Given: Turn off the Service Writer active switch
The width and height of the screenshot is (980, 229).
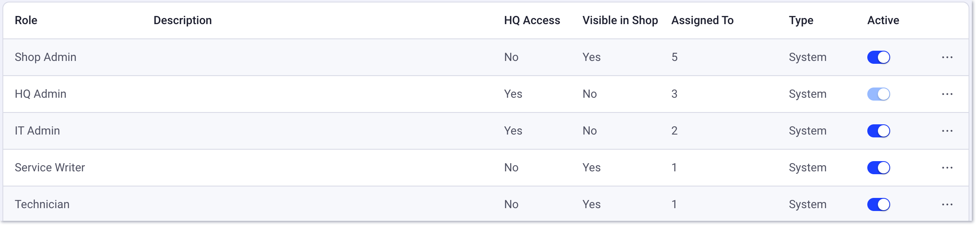Looking at the screenshot, I should (x=878, y=168).
